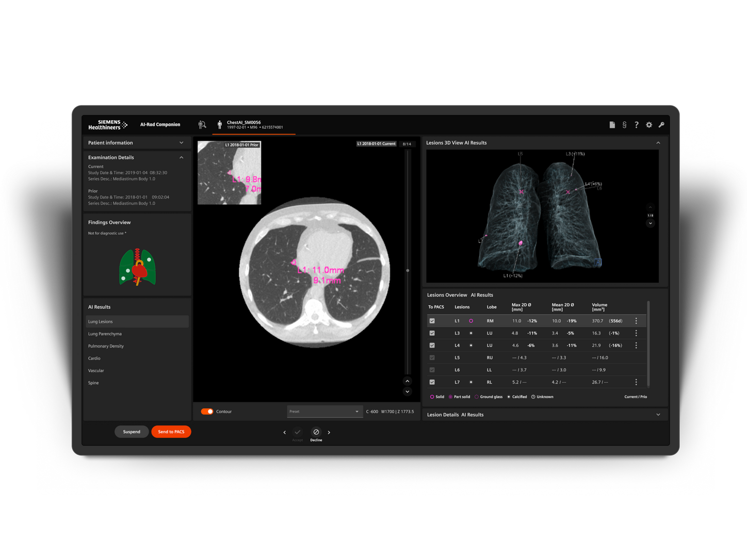Image resolution: width=747 pixels, height=560 pixels.
Task: Open the Preset dropdown
Action: point(324,411)
